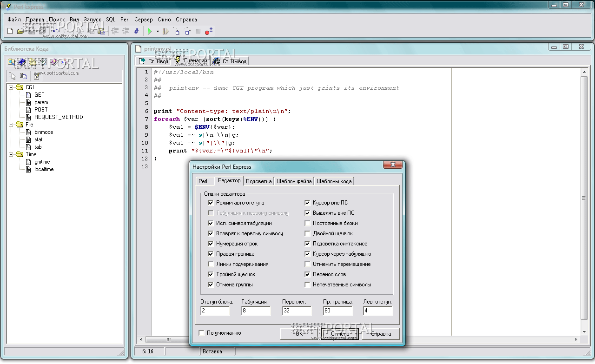Open the Сервер menu
Screen dimensions: 595x364
pyautogui.click(x=144, y=20)
